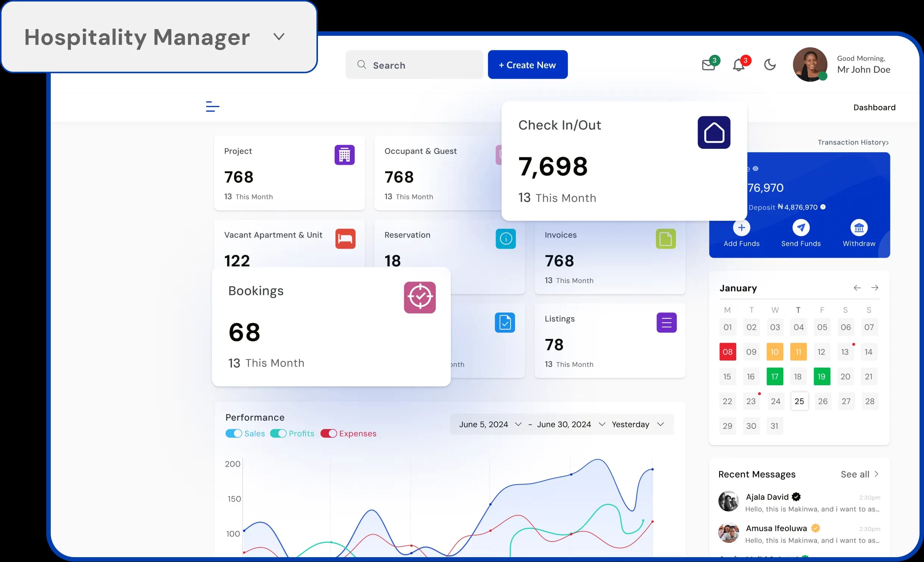Open the mail inbox icon
The width and height of the screenshot is (924, 562).
tap(708, 65)
